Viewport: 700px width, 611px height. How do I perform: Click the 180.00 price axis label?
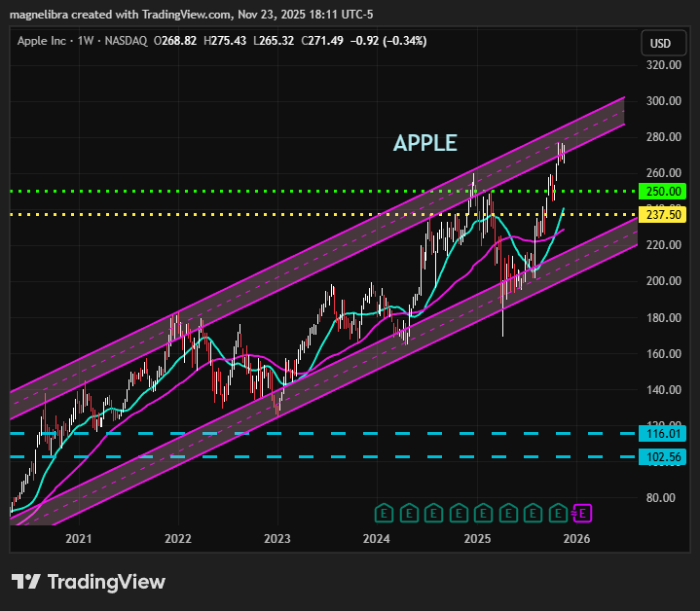[x=664, y=318]
